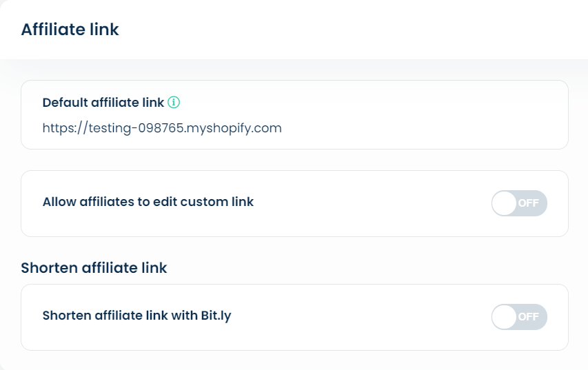Open testing-098765.myshopify.com link text
Screen dimensions: 588x370
185,128
